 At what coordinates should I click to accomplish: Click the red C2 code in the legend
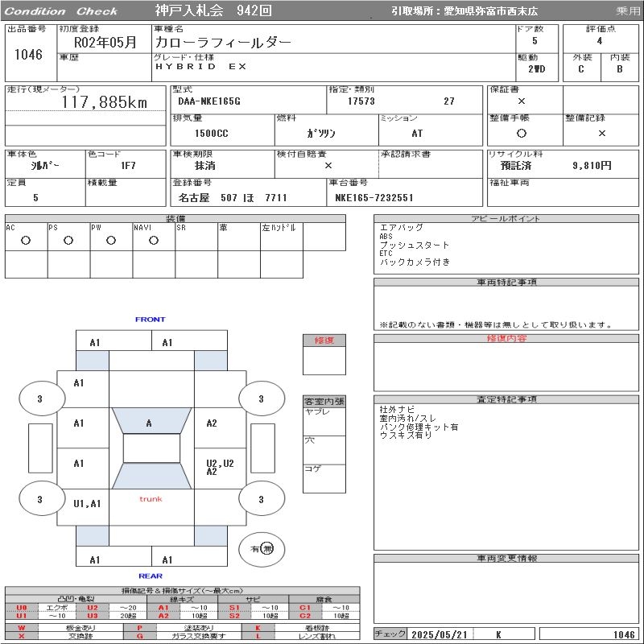305,616
